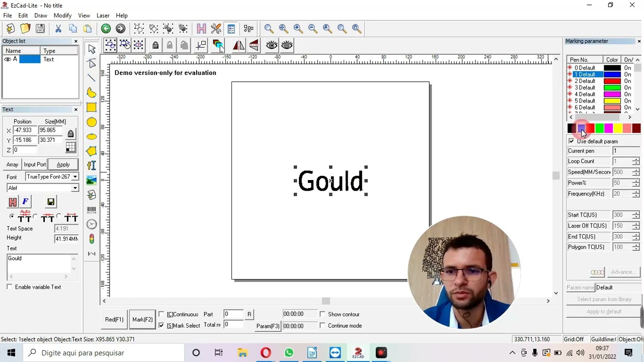
Task: Open system parameters wrench icon
Action: coord(216,29)
